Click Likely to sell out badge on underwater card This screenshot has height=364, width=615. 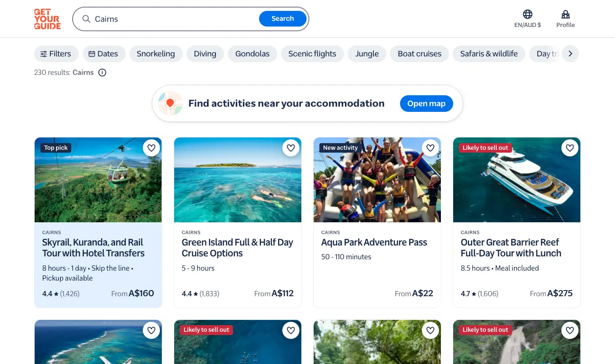(206, 330)
